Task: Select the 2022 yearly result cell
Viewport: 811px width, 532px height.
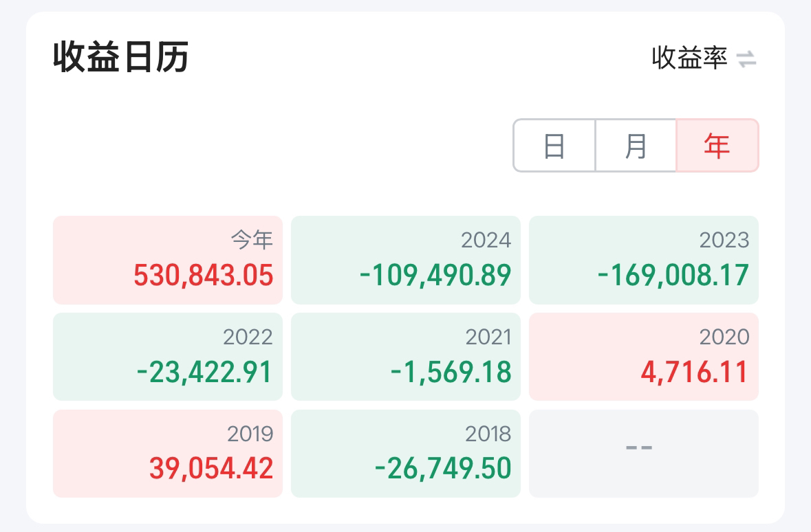Action: pyautogui.click(x=168, y=357)
